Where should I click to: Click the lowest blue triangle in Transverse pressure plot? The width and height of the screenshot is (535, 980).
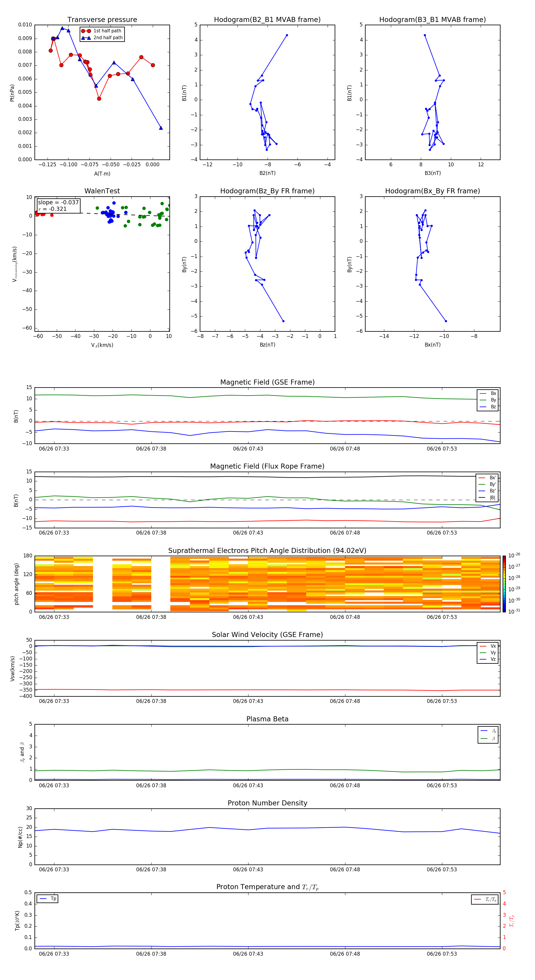[x=161, y=128]
